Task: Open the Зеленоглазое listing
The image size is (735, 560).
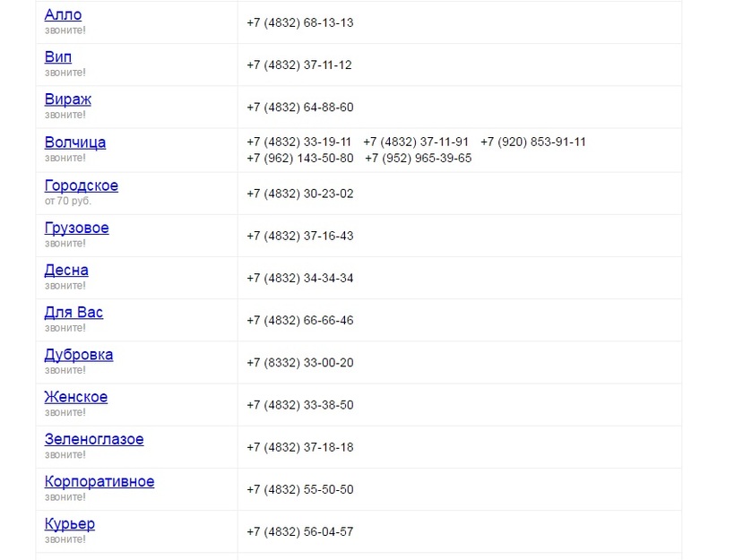Action: 94,440
